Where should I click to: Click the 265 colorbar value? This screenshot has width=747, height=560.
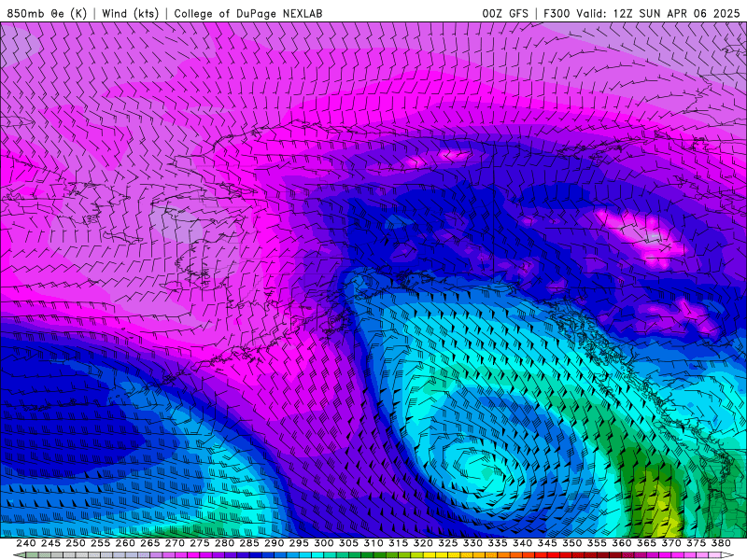tap(149, 543)
